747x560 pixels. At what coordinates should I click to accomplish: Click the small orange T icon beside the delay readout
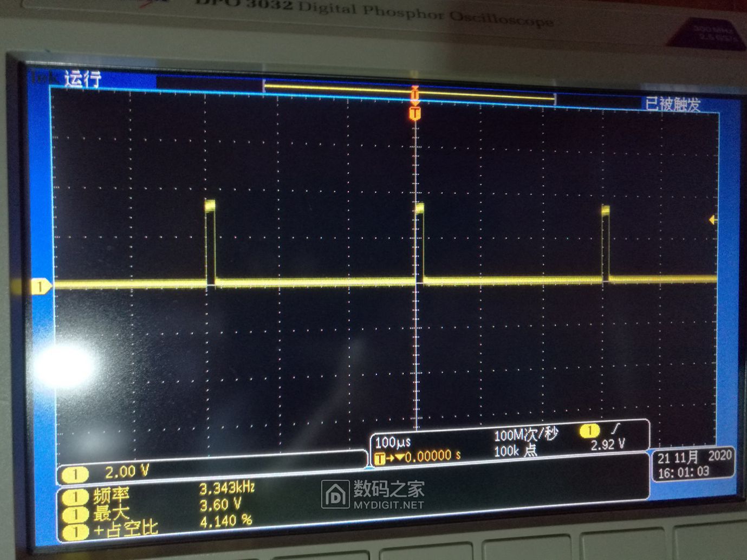tap(380, 459)
